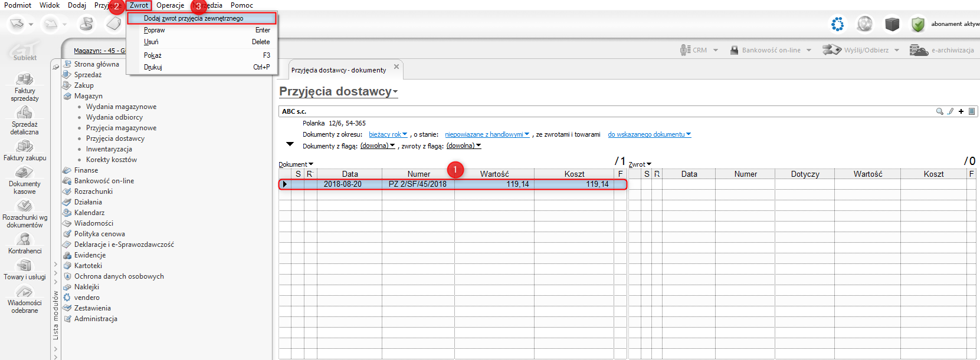Close the Przyjęcia dostawcy - dokumenty tab

tap(396, 67)
